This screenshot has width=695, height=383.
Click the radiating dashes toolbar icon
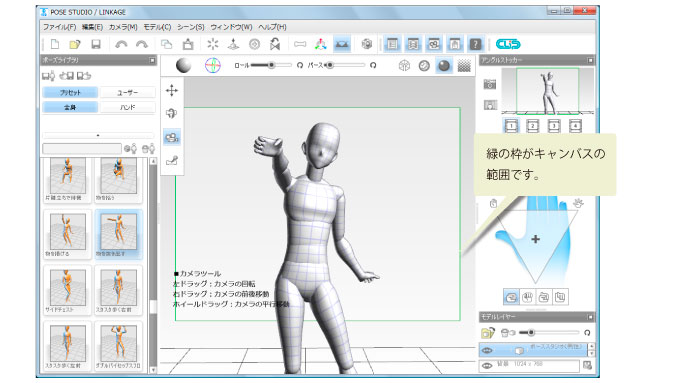[x=213, y=44]
